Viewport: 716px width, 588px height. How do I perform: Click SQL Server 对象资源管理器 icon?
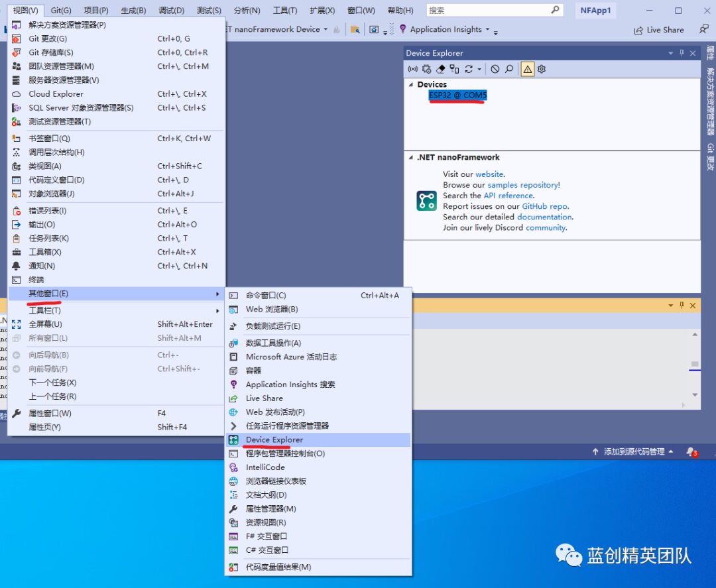coord(17,108)
